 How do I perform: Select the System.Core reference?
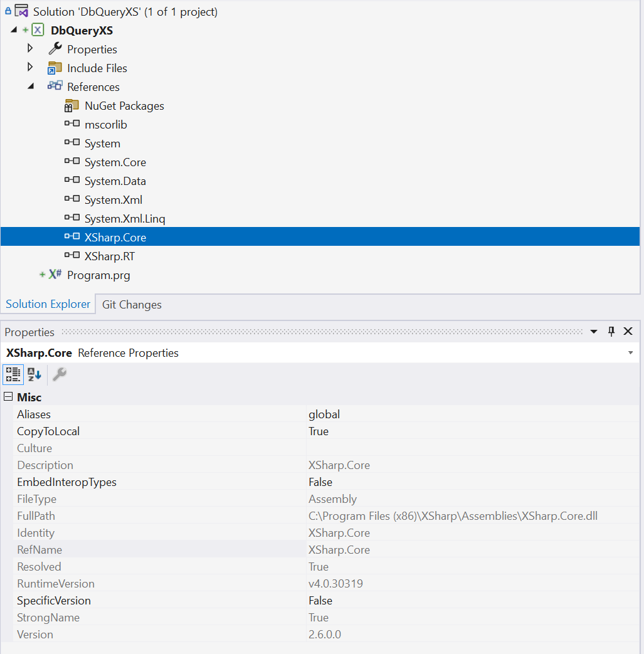[x=115, y=162]
